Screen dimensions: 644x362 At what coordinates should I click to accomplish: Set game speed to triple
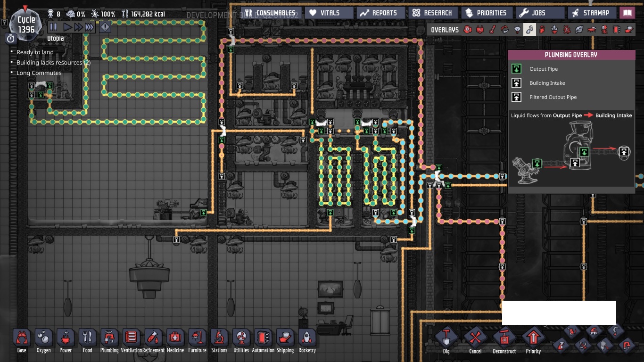click(x=89, y=27)
